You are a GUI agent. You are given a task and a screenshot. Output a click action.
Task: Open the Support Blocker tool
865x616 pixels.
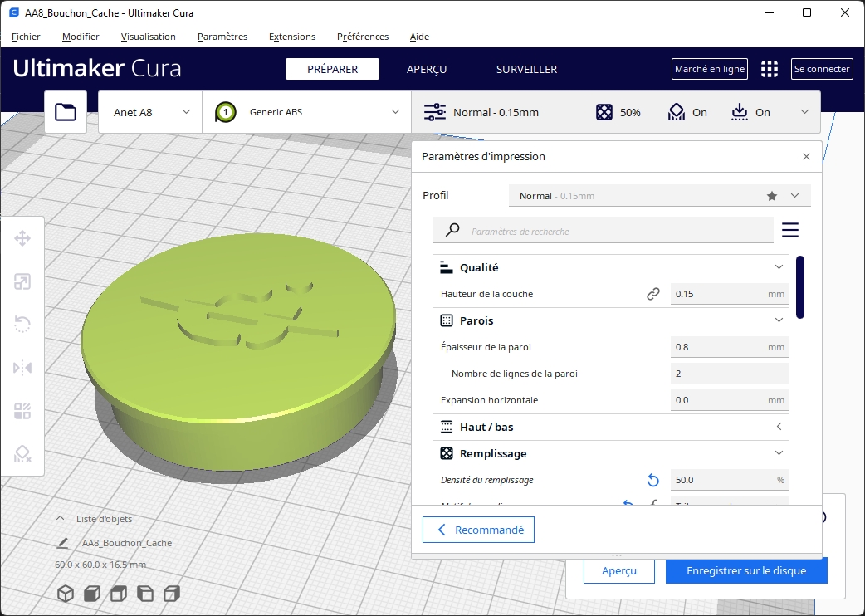coord(22,453)
